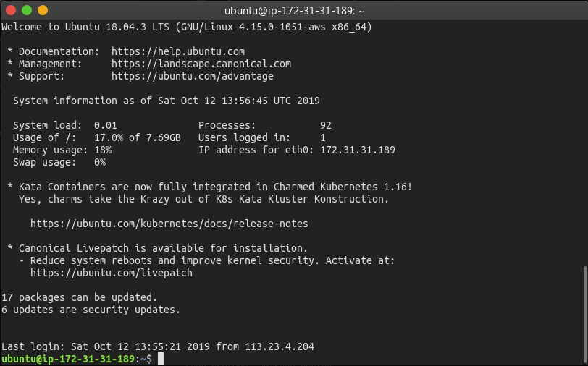Click the Processes count 92
588x366 pixels.
click(326, 125)
